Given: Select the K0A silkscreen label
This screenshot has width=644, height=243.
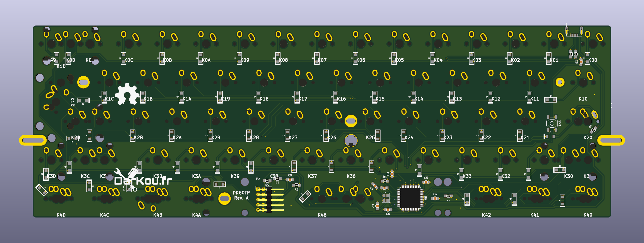Looking at the screenshot, I should [206, 60].
